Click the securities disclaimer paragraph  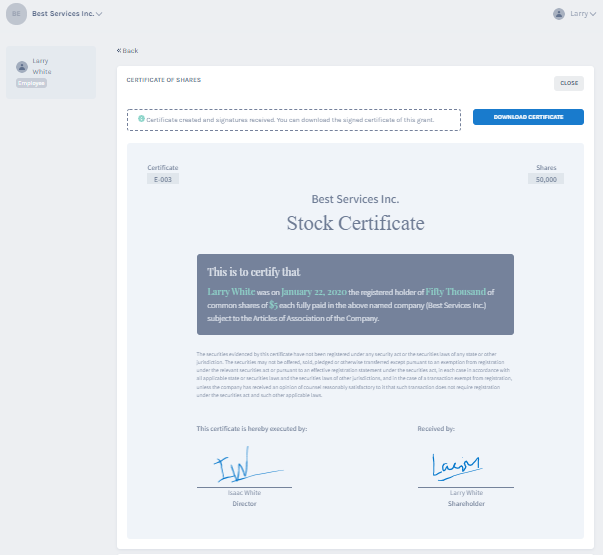[x=354, y=375]
